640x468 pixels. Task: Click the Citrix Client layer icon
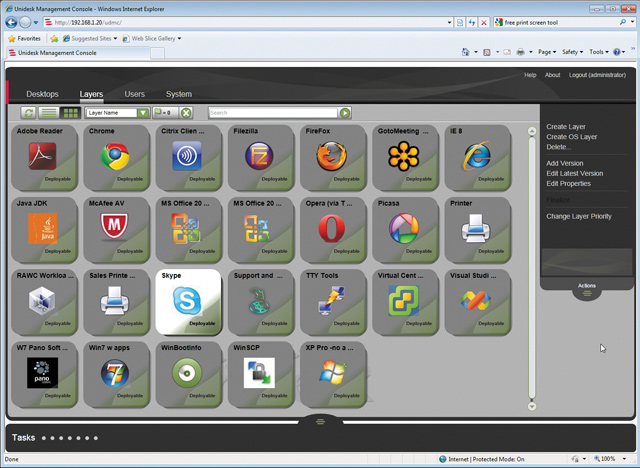pos(187,156)
